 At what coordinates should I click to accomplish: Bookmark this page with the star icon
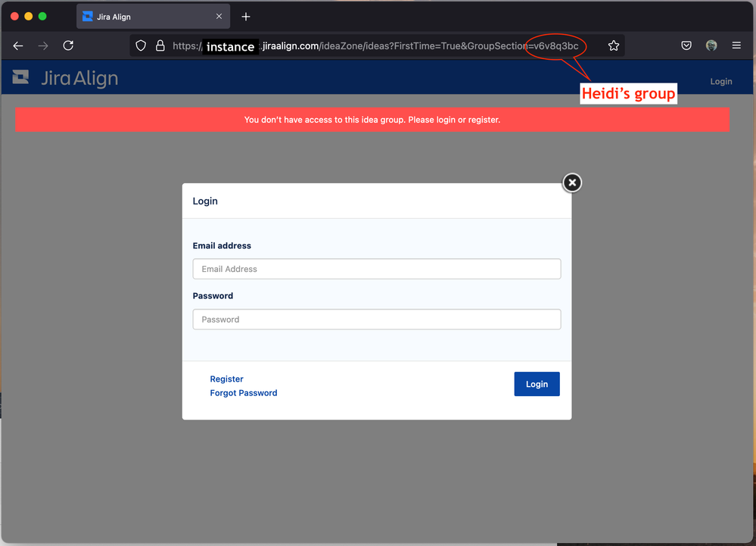coord(613,46)
